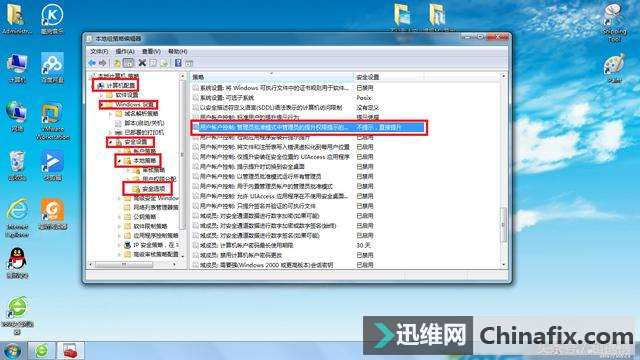Select 脚本(启动/关机) in the tree
Image resolution: width=640 pixels, height=360 pixels.
point(144,123)
